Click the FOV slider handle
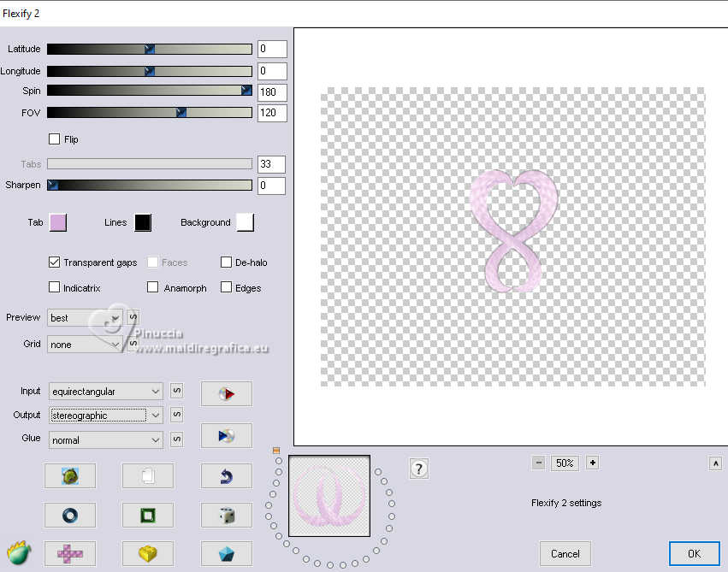Image resolution: width=728 pixels, height=572 pixels. pos(181,112)
